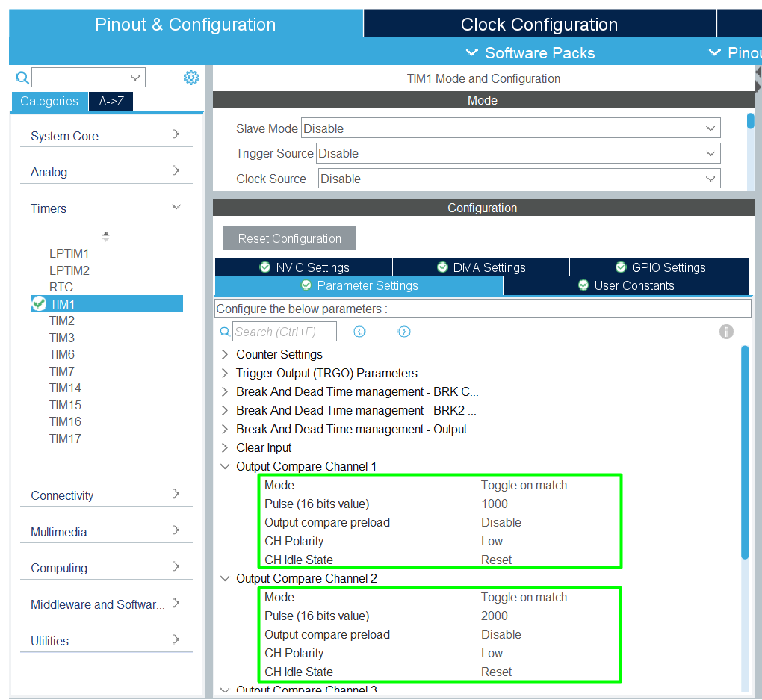Viewport: 762px width, 700px height.
Task: Click the previous search result arrow icon
Action: click(x=359, y=332)
